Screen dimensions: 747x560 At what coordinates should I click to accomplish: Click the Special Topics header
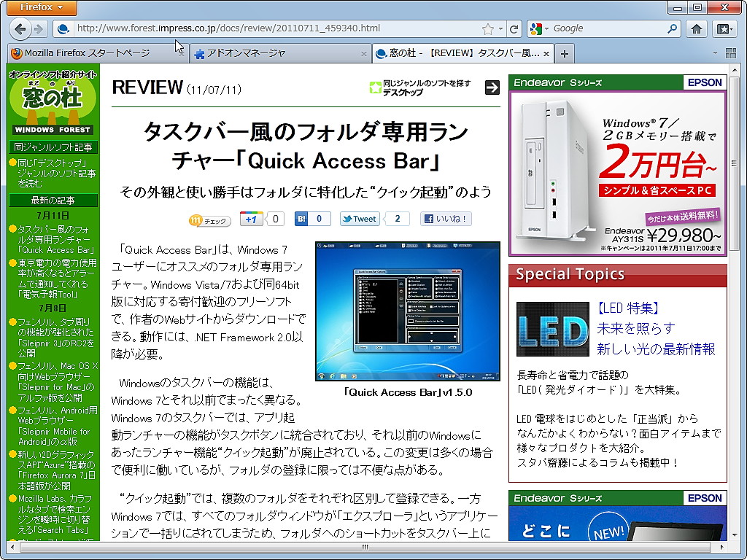pos(618,275)
